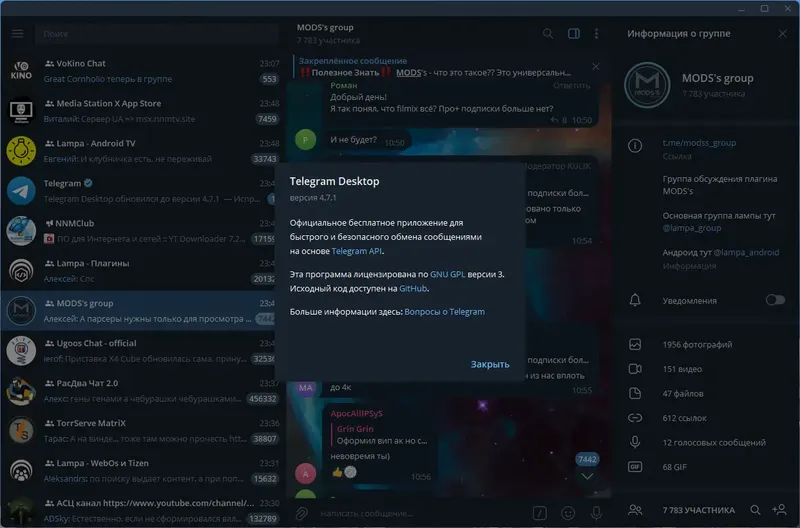Toggle the right info sidebar panel

coord(573,34)
